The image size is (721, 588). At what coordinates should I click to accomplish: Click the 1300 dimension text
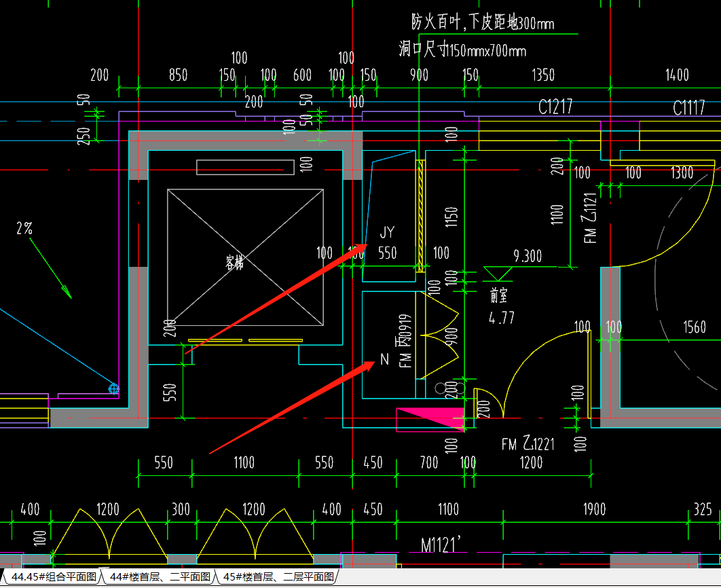pyautogui.click(x=682, y=173)
